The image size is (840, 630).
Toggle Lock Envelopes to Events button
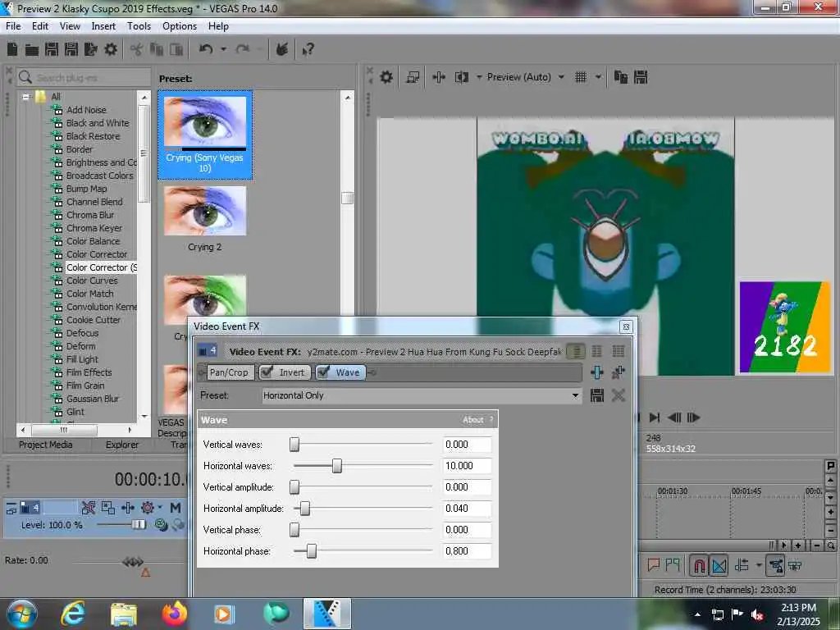coord(776,566)
